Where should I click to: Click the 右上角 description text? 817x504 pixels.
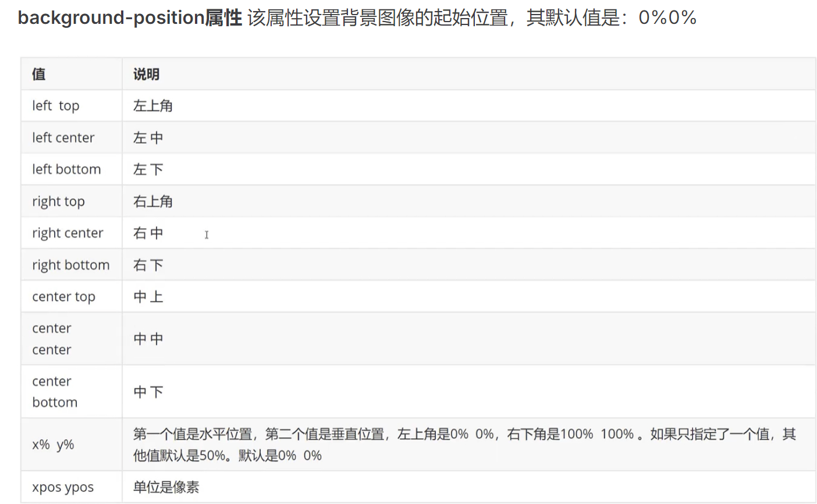(153, 201)
